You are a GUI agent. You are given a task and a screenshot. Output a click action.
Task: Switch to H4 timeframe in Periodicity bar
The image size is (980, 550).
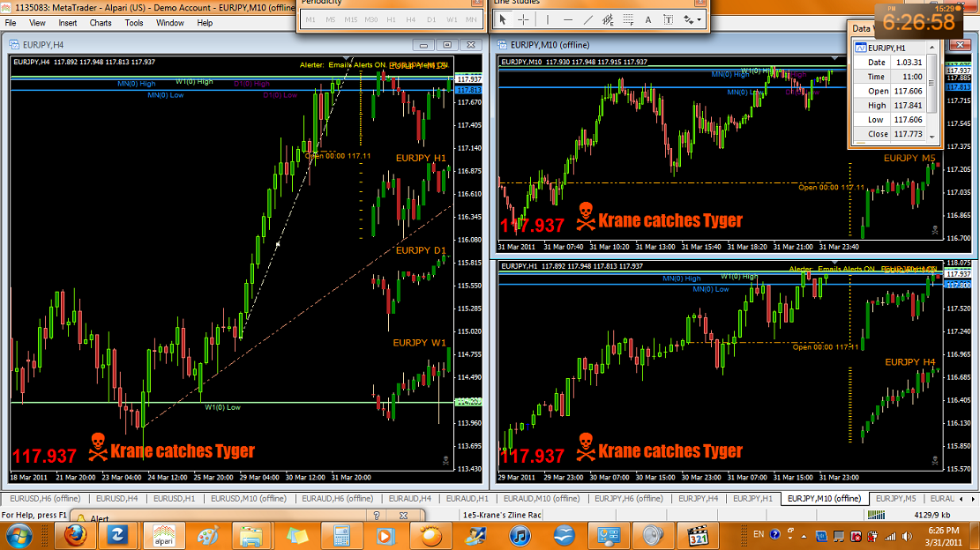[411, 20]
